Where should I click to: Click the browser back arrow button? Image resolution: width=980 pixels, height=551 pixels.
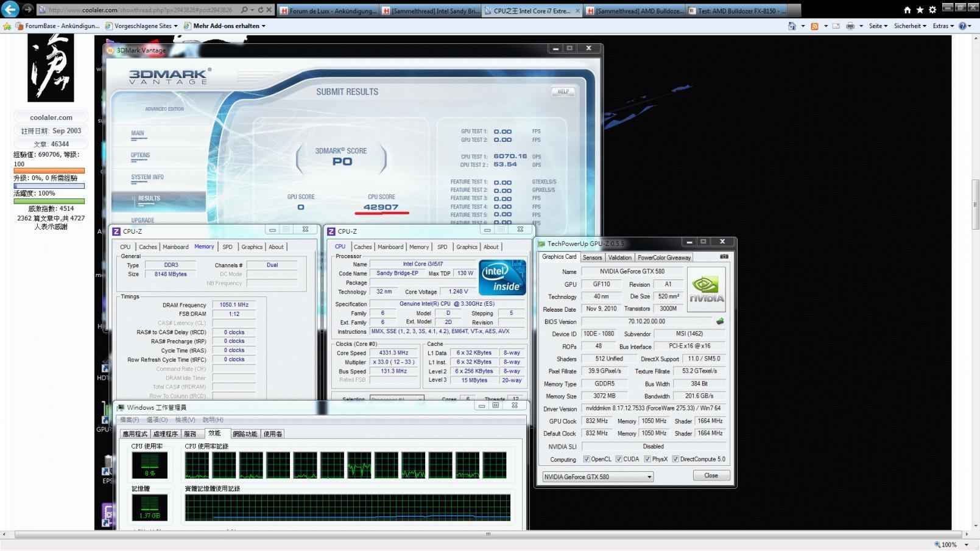point(10,9)
